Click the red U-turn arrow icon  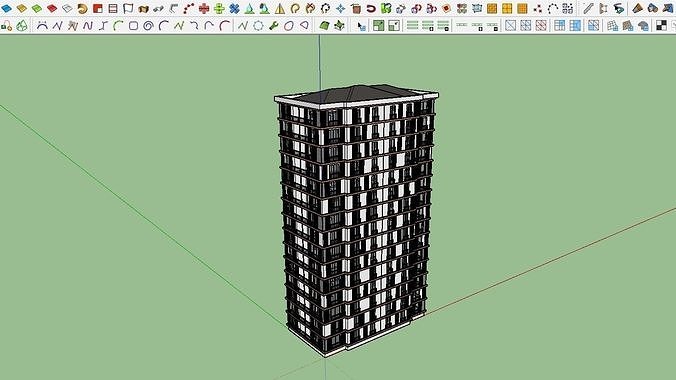pos(371,8)
